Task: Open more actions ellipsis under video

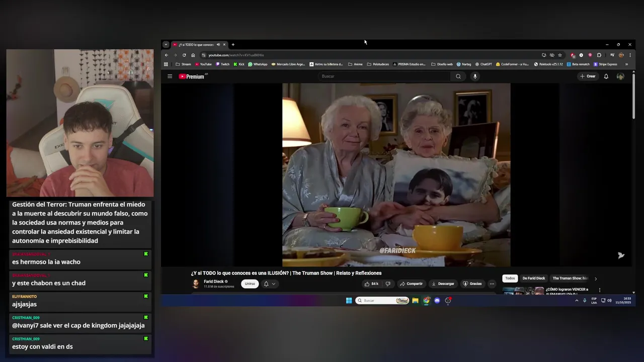Action: tap(492, 284)
